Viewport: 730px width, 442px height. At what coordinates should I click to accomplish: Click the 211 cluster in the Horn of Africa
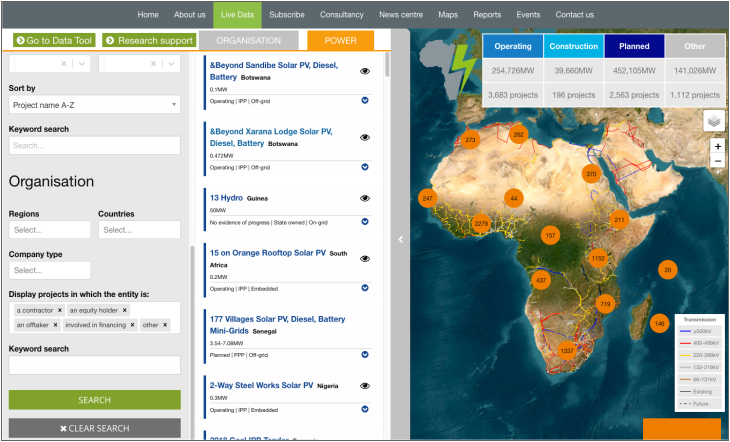[619, 220]
